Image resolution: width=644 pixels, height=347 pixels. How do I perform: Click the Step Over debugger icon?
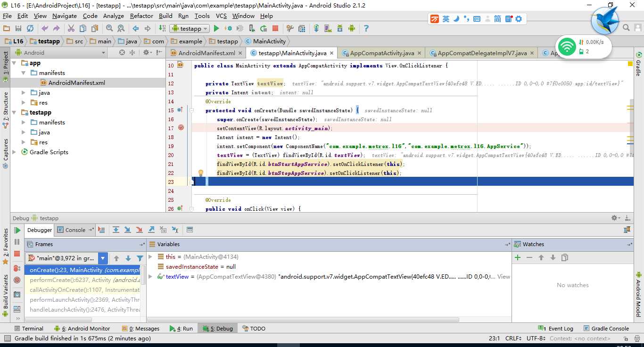point(116,230)
